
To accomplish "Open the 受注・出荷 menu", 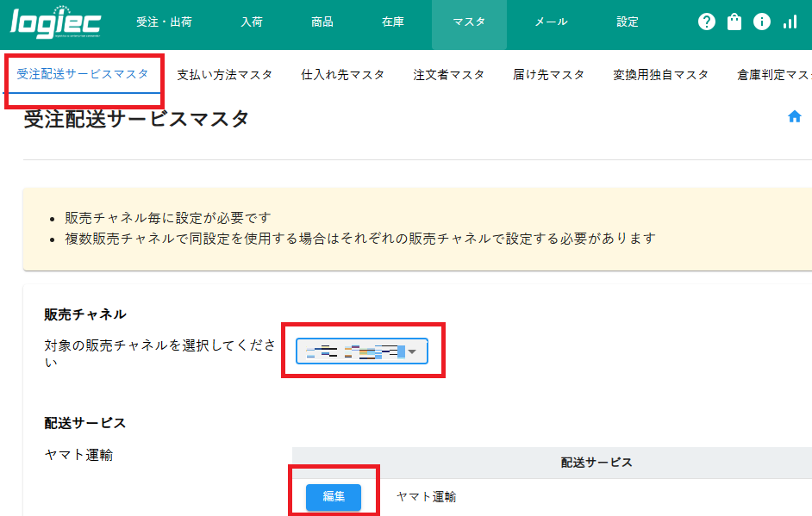I will 164,21.
